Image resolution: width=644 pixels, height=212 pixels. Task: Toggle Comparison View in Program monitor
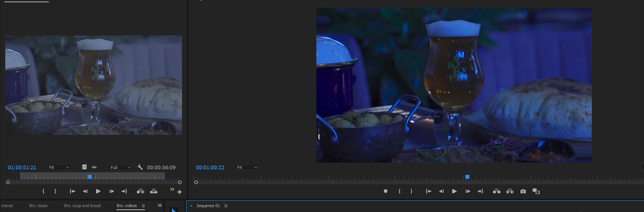pos(536,191)
